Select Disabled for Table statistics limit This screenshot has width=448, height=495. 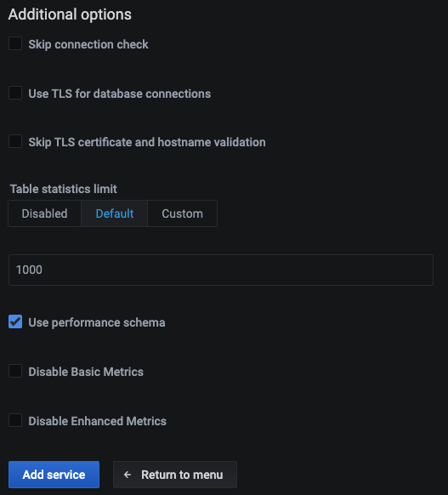click(x=44, y=213)
